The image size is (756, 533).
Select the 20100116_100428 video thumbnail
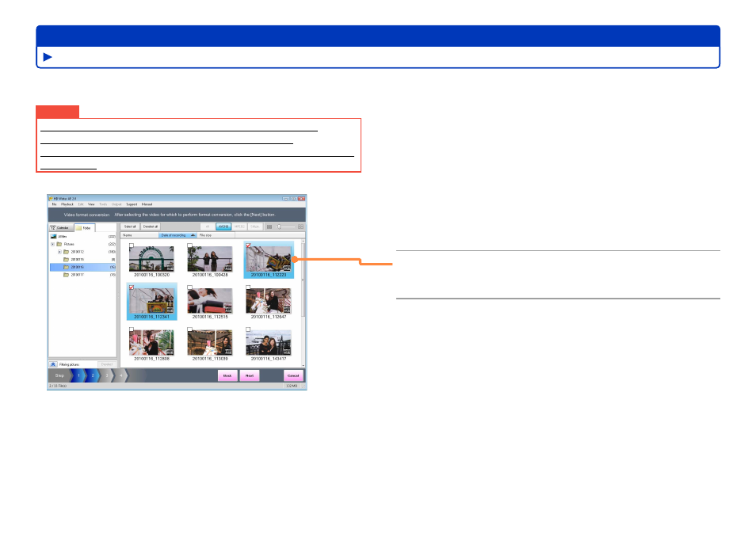point(210,259)
